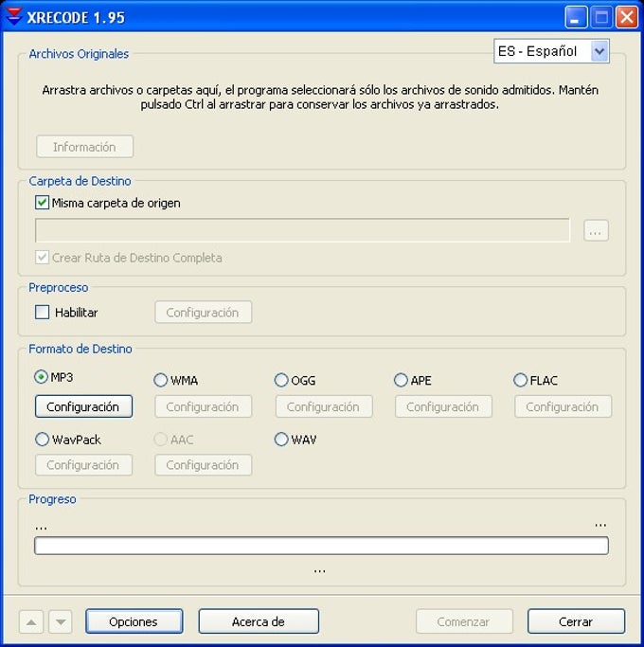Click the Cerrar button
This screenshot has width=644, height=647.
(x=576, y=621)
